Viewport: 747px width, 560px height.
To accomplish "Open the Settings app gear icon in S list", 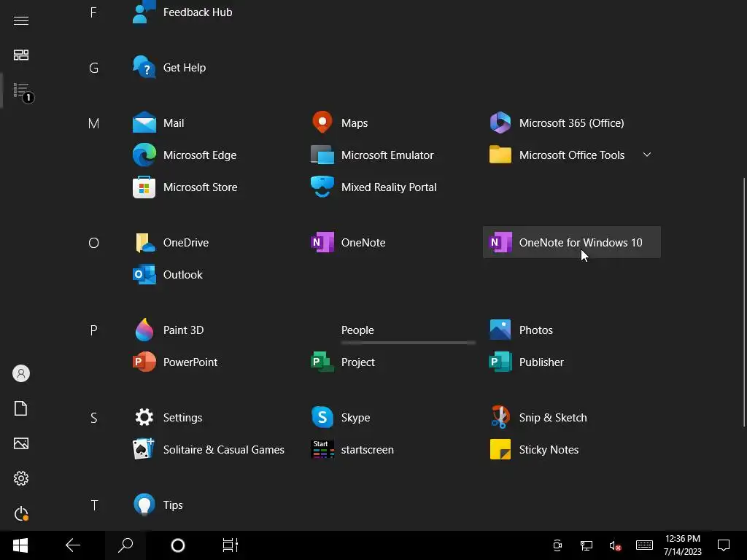I will point(144,417).
